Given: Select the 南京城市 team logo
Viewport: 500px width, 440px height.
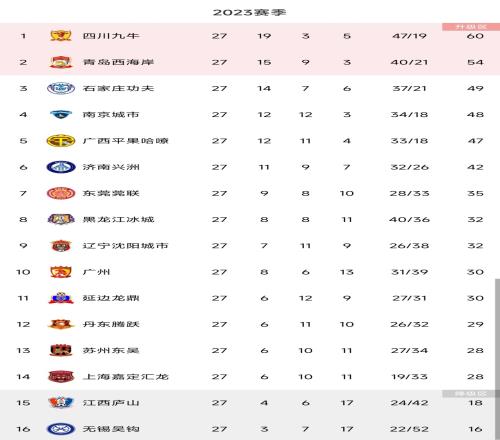Looking at the screenshot, I should click(x=61, y=114).
